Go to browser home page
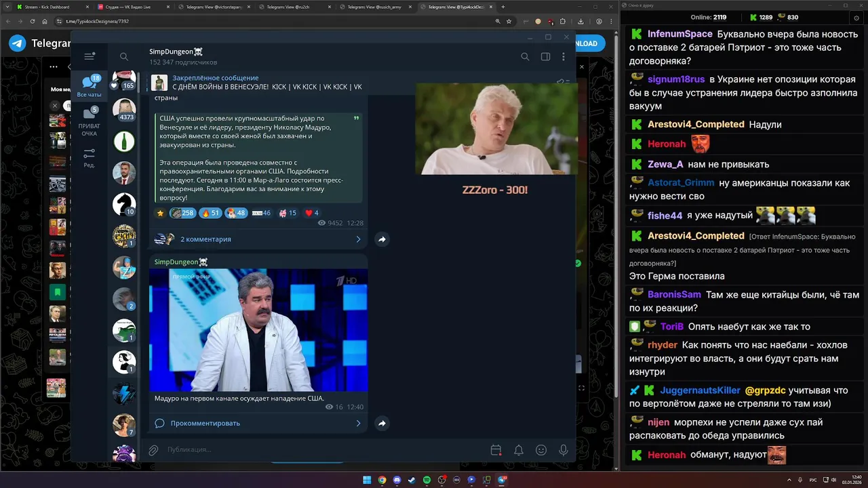Image resolution: width=868 pixels, height=488 pixels. click(44, 21)
